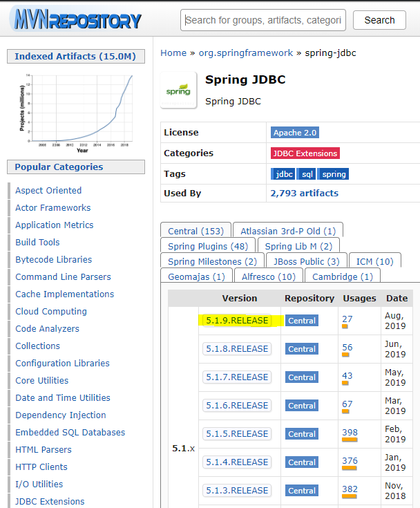Open the 27 usages link
Viewport: 420px width, 508px height.
click(x=347, y=319)
